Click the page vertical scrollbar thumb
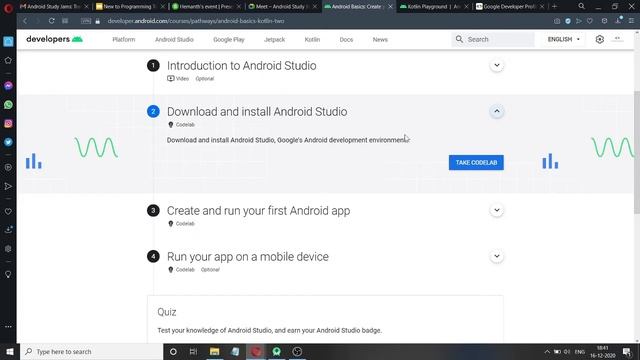 pyautogui.click(x=637, y=152)
